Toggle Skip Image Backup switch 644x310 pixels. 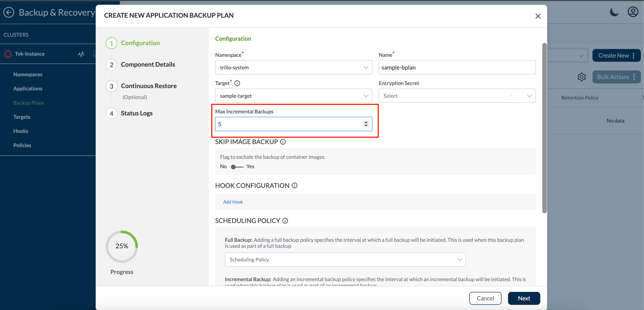[237, 167]
